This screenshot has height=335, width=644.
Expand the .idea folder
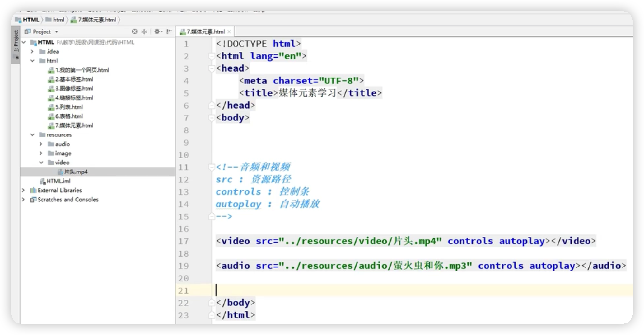(x=32, y=51)
